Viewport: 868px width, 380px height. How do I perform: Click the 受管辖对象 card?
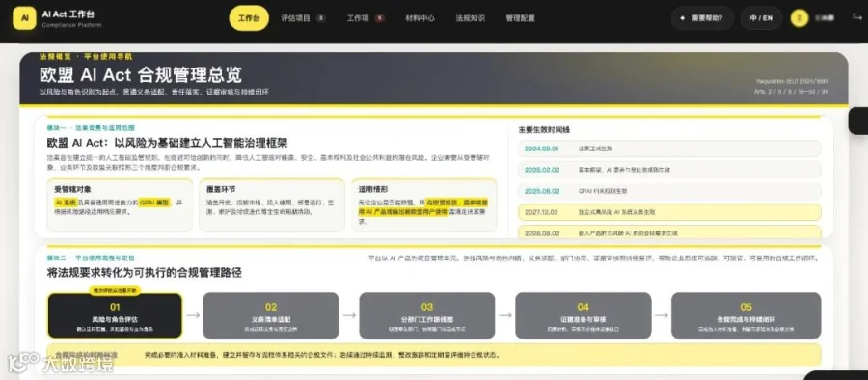(x=121, y=205)
